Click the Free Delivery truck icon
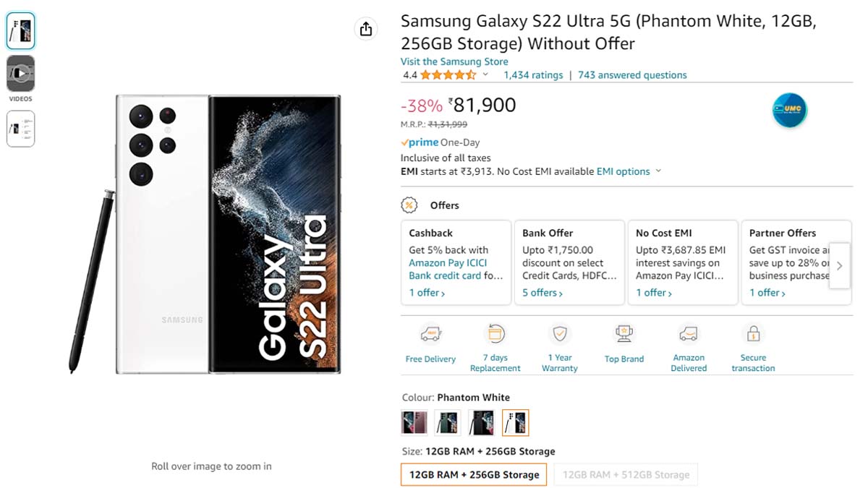Image resolution: width=868 pixels, height=488 pixels. (430, 335)
